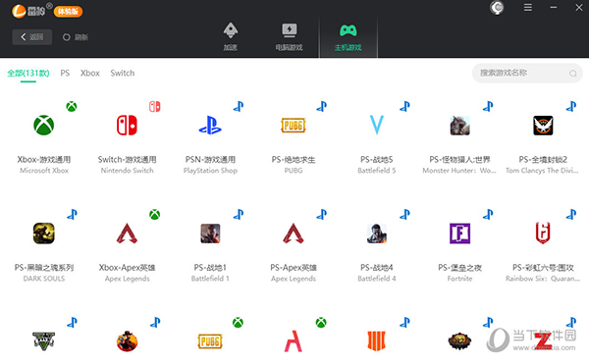Open PS-彩虹六号:围攻 Rainbow Six icon

pos(543,234)
